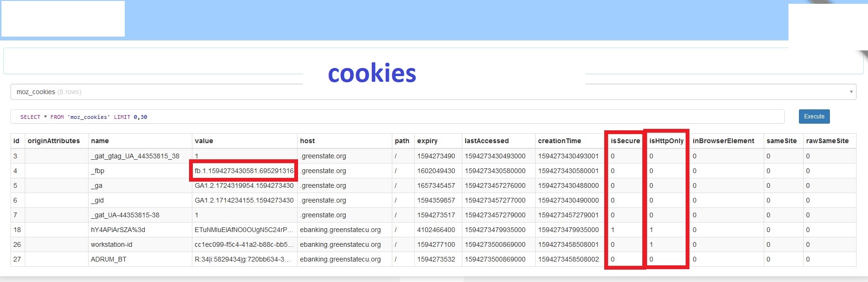Click creationTime value 1594273430490000
The width and height of the screenshot is (868, 282).
click(x=569, y=200)
